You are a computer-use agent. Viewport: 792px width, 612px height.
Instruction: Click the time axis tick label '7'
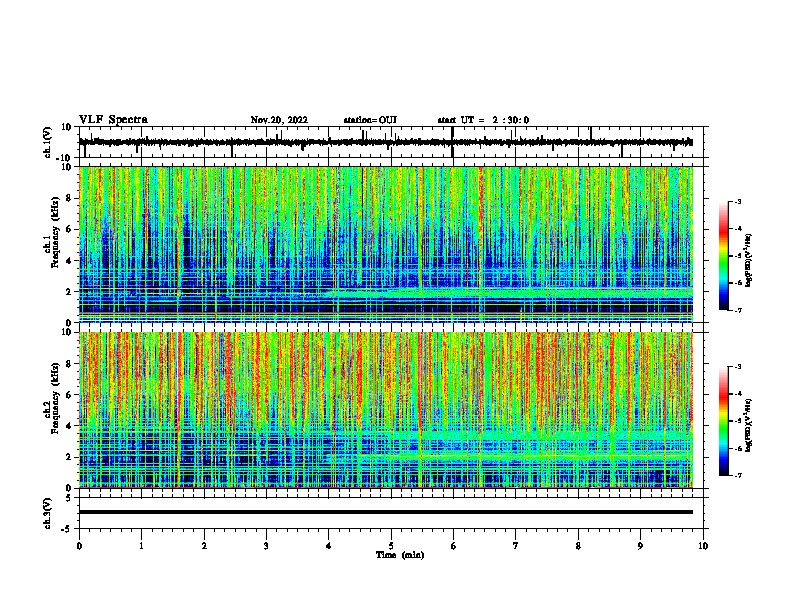tap(516, 546)
